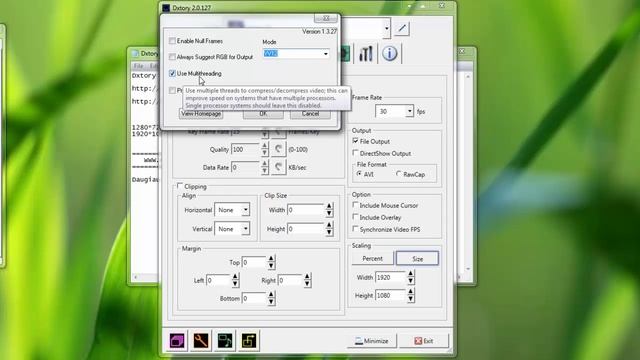
Task: Click the orange wrench tool icon
Action: click(201, 340)
